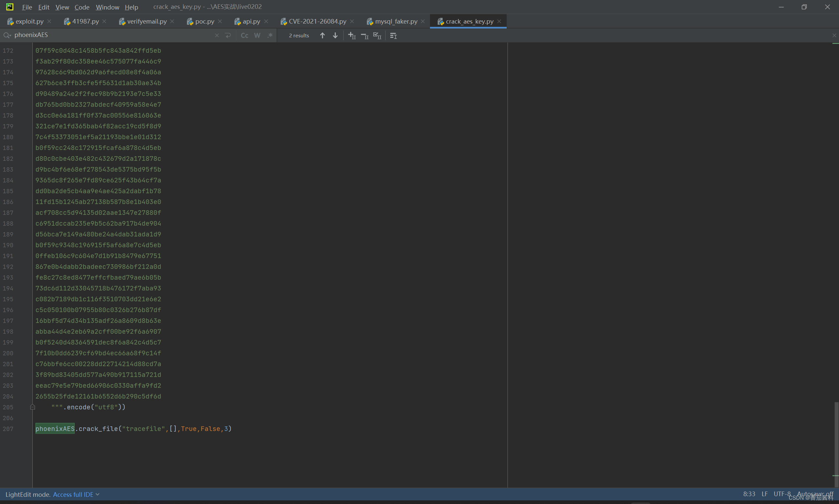The width and height of the screenshot is (839, 504).
Task: Click the crack_file method call
Action: click(x=98, y=429)
